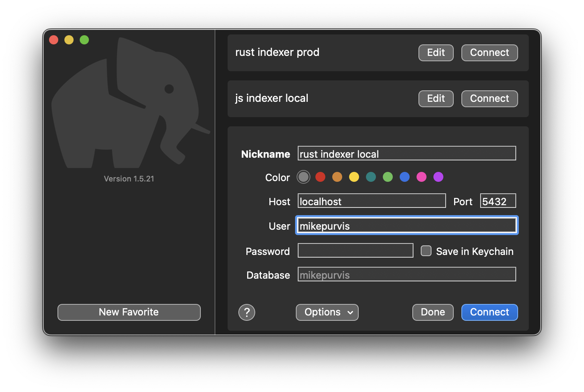This screenshot has width=584, height=392.
Task: Click the Done button
Action: [x=433, y=312]
